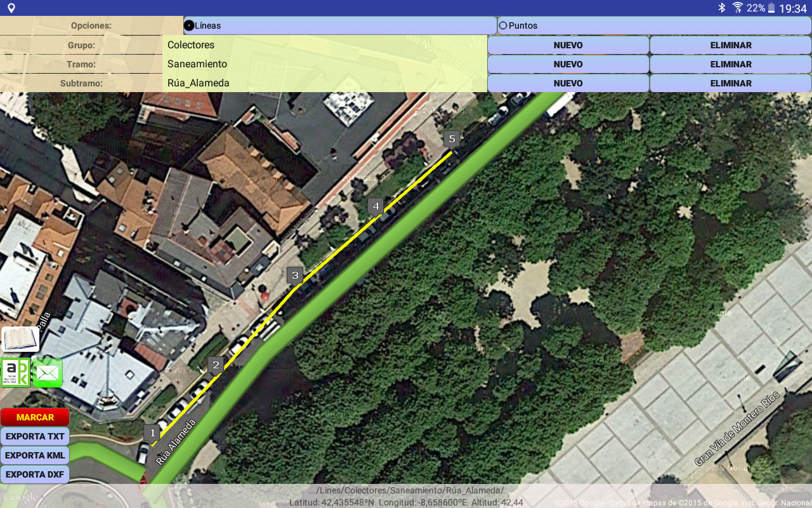The image size is (812, 508).
Task: Delete the Grupo with ELIMINAR
Action: (x=731, y=45)
